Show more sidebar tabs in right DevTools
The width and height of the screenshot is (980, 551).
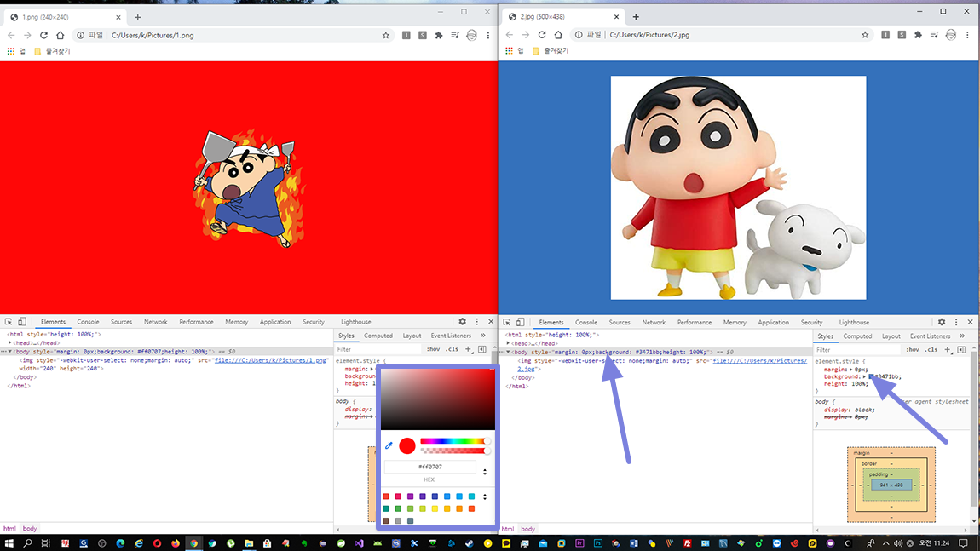click(x=962, y=336)
